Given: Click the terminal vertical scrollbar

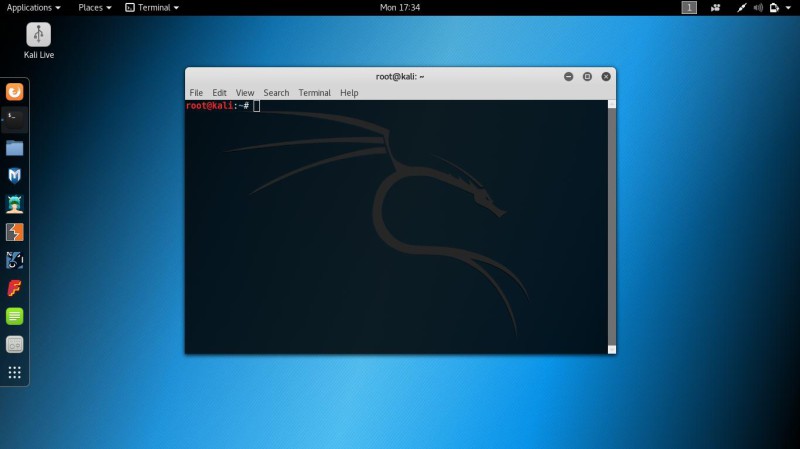Looking at the screenshot, I should [612, 227].
